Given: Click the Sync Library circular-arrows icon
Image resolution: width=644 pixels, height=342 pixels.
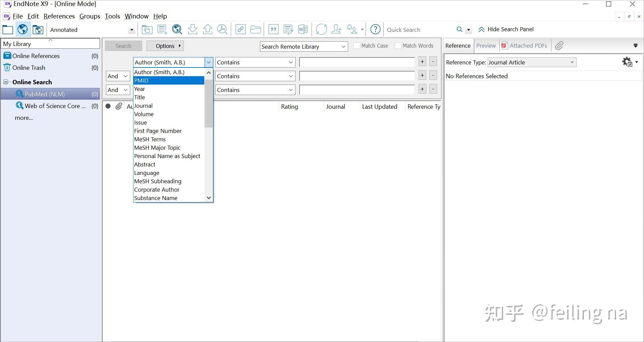Looking at the screenshot, I should [x=321, y=30].
